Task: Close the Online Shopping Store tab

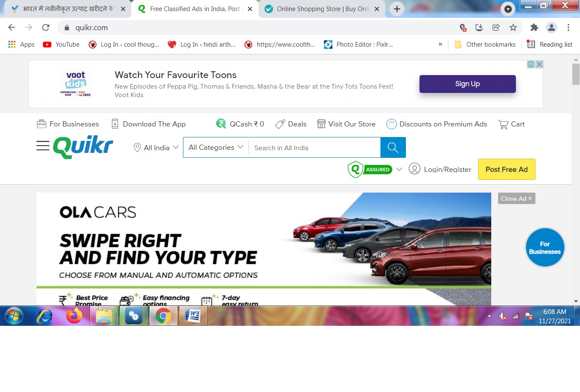Action: coord(377,9)
